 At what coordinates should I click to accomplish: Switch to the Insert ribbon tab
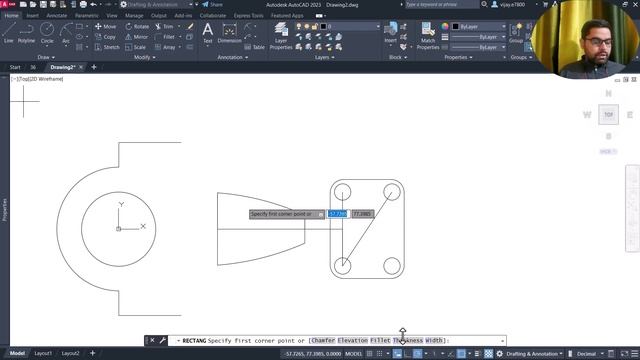32,16
